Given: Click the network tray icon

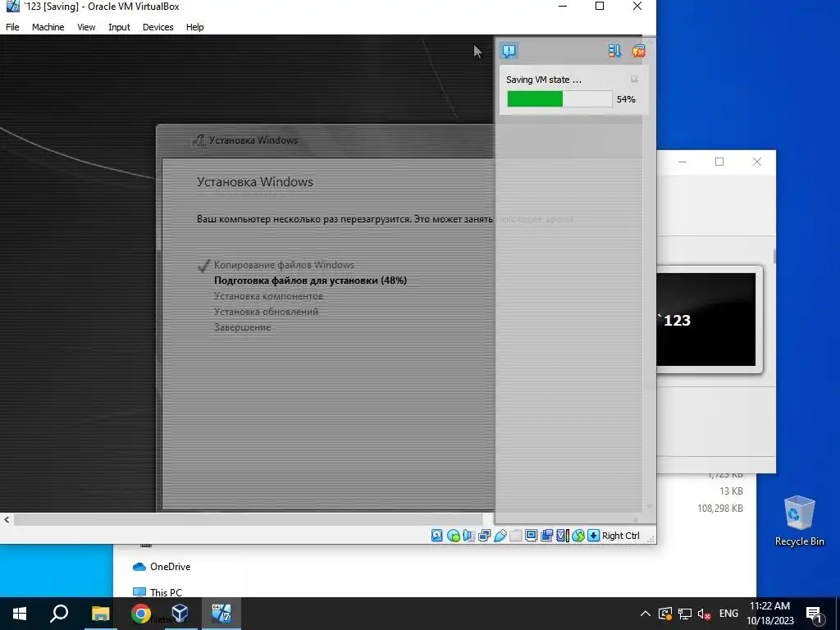Looking at the screenshot, I should 684,614.
